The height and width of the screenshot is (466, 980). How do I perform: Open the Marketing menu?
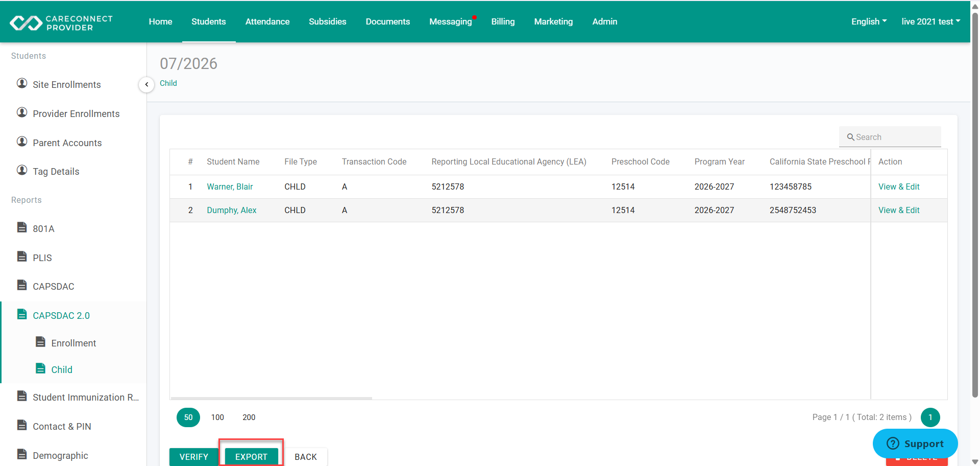pyautogui.click(x=554, y=21)
